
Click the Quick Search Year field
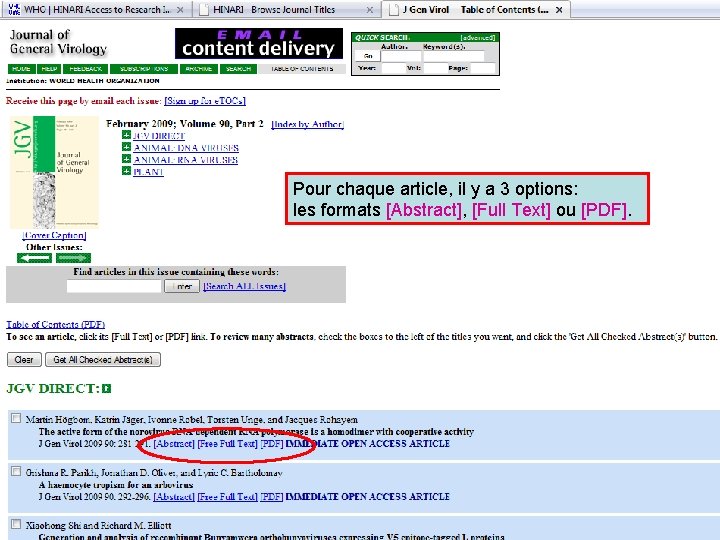click(392, 68)
